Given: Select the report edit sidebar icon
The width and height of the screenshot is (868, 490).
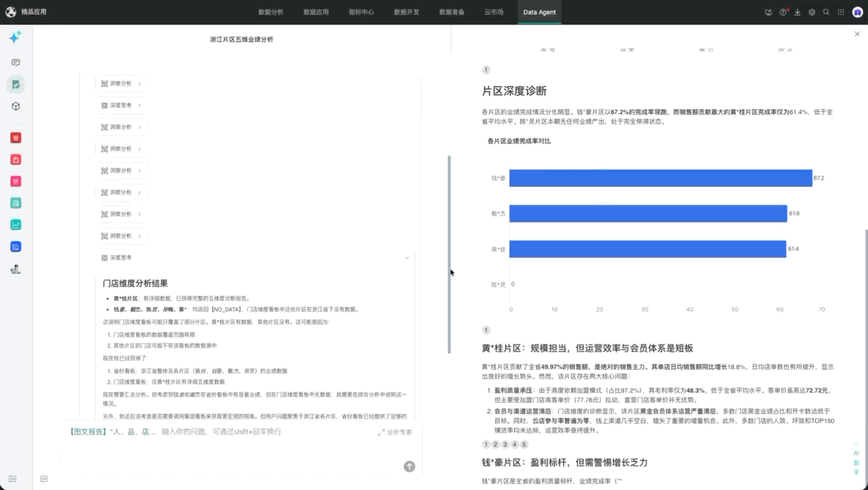Looking at the screenshot, I should coord(16,84).
